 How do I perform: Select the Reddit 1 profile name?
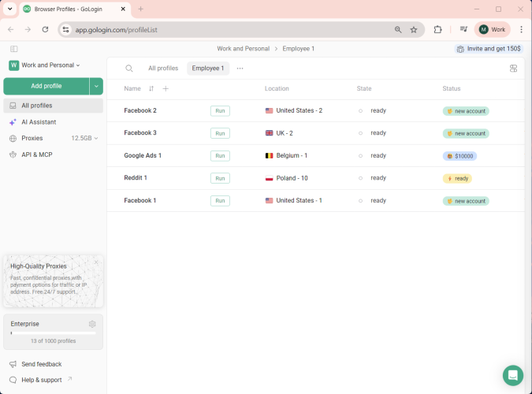point(136,178)
